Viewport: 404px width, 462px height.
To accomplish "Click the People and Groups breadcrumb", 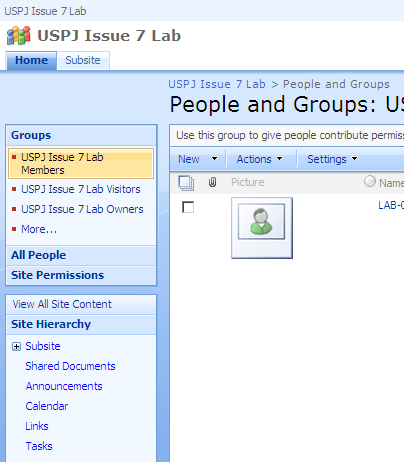I will pos(336,84).
